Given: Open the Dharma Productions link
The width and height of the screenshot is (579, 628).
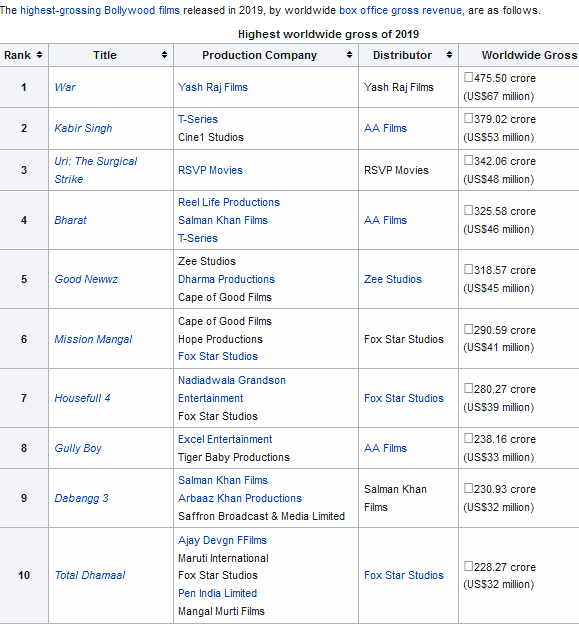Looking at the screenshot, I should 226,279.
